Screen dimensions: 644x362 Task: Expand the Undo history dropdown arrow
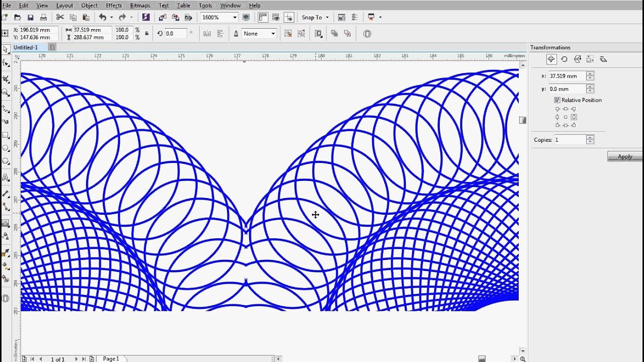[x=111, y=17]
